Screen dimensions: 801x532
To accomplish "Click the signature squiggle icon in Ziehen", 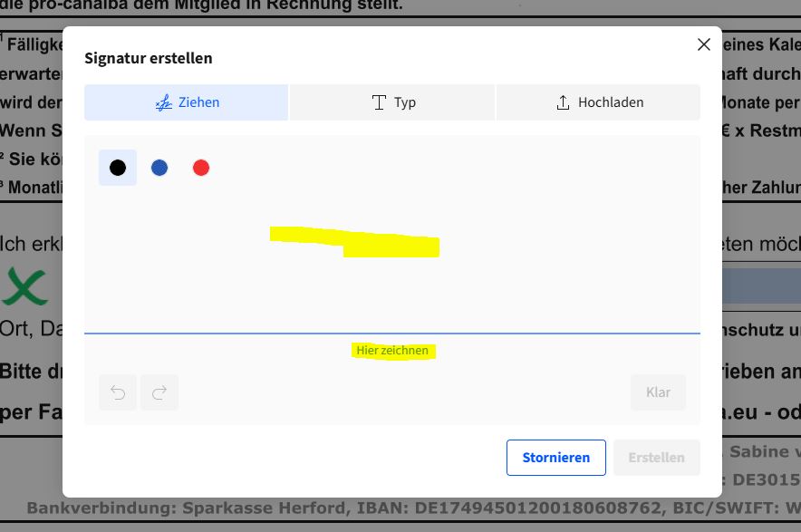I will tap(163, 102).
